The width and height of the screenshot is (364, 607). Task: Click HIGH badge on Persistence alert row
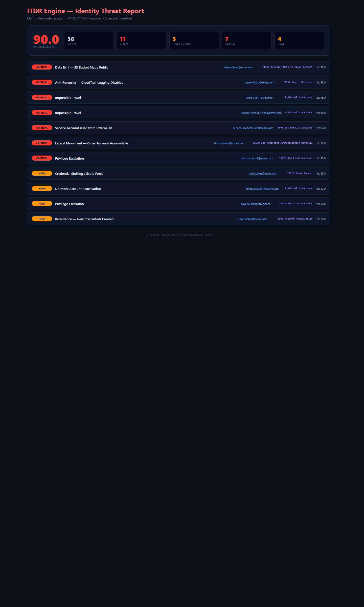click(x=42, y=219)
